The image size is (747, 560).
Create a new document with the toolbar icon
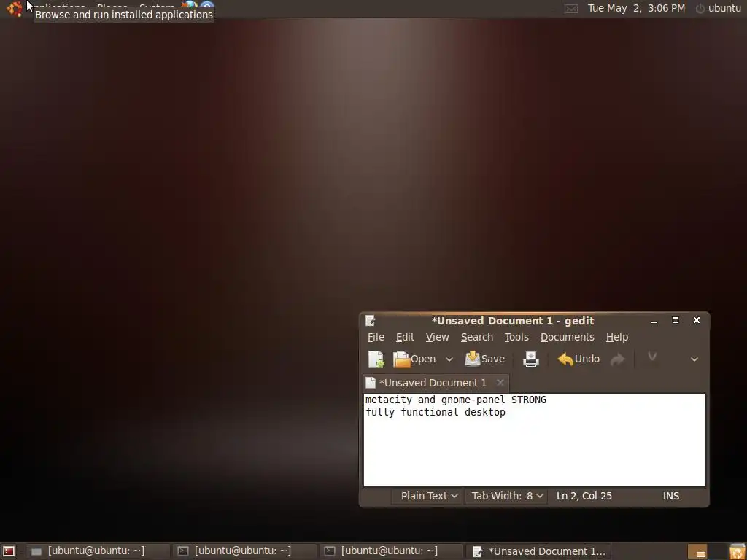tap(376, 359)
